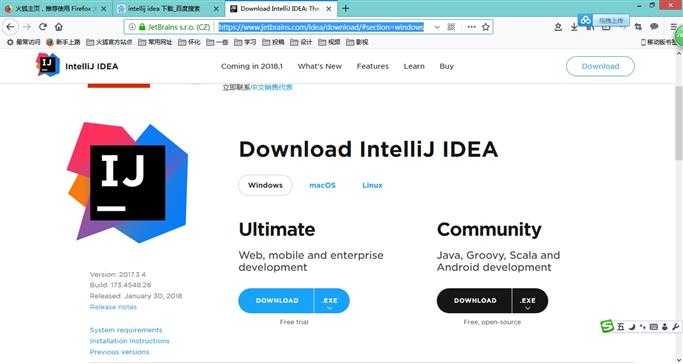Open the 设计 bookmarks folder
This screenshot has width=683, height=364.
(301, 42)
